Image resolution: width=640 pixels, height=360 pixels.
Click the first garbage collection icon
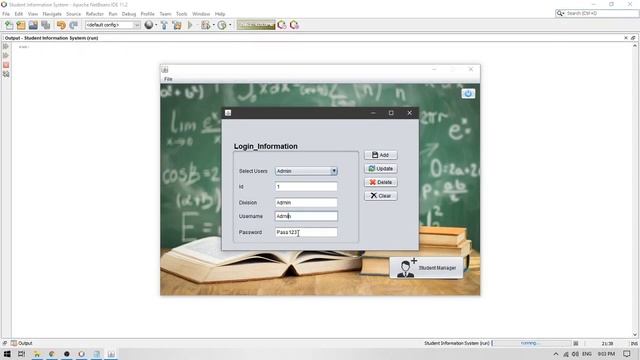tap(282, 25)
